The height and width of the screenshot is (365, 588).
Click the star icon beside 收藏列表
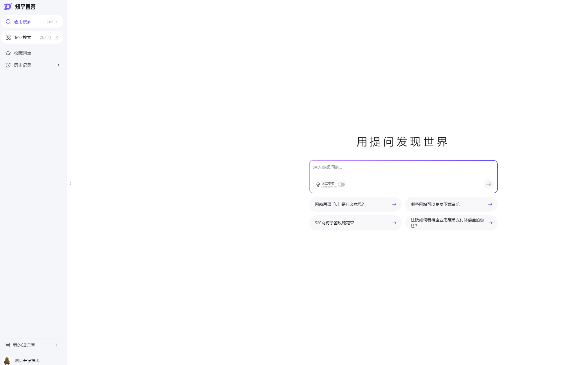tap(8, 53)
